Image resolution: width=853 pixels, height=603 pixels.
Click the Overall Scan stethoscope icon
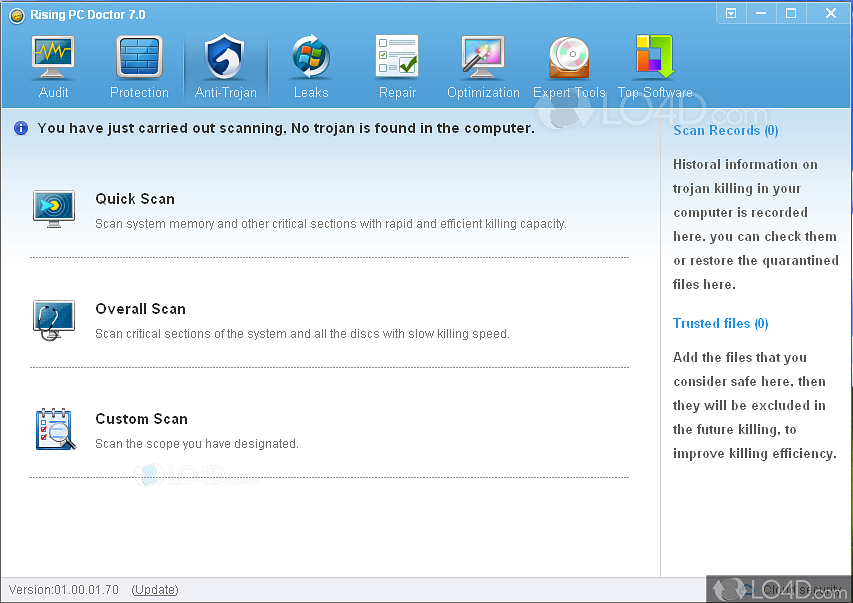click(x=53, y=320)
